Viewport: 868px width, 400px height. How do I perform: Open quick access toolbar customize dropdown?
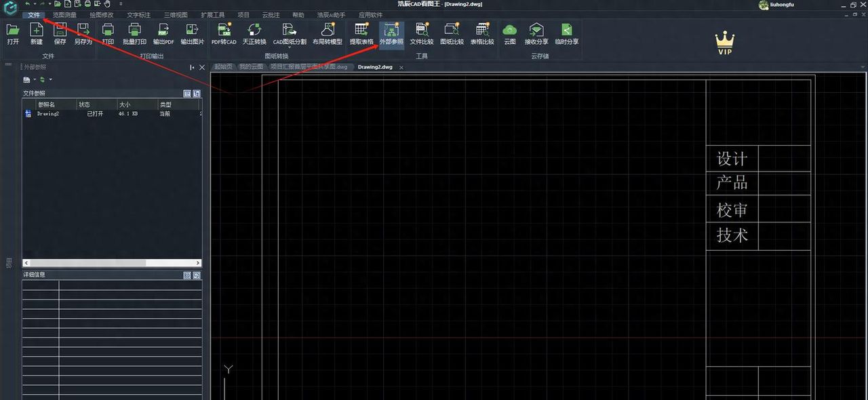coord(120,4)
